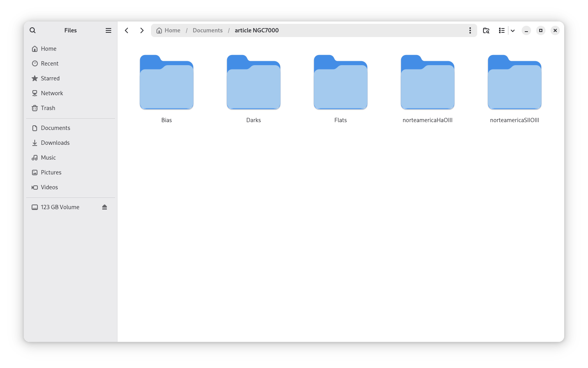This screenshot has height=368, width=588.
Task: Click article NGC7000 breadcrumb
Action: pyautogui.click(x=257, y=30)
